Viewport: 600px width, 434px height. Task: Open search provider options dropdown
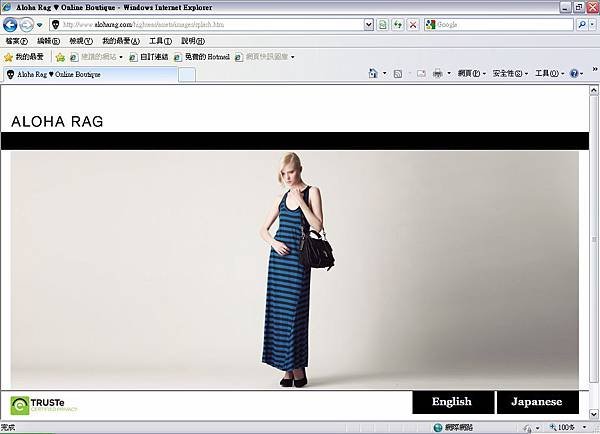click(x=592, y=24)
